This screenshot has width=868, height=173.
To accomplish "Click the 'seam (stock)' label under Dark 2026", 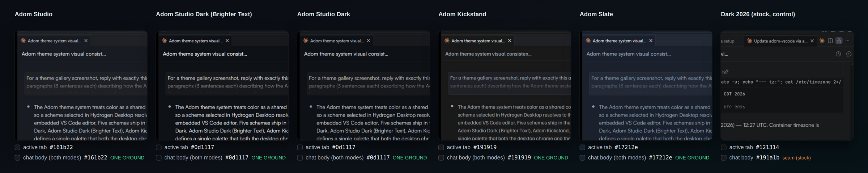I will pyautogui.click(x=796, y=158).
